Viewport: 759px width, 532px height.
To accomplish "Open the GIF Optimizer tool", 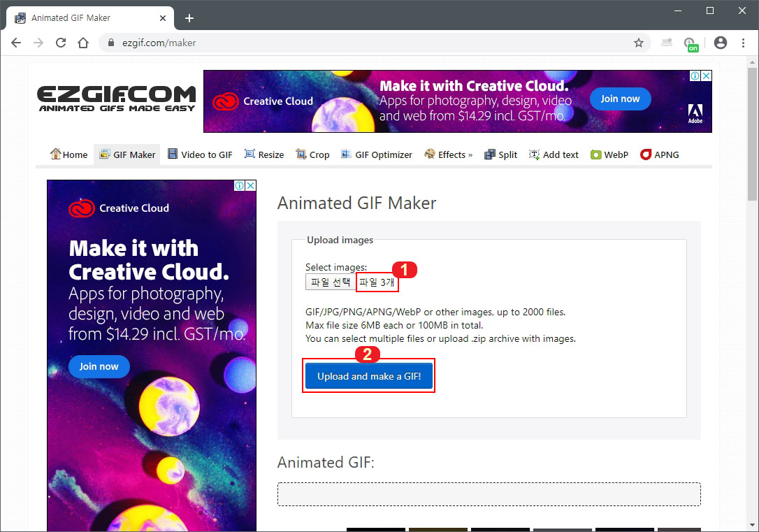I will pyautogui.click(x=377, y=154).
